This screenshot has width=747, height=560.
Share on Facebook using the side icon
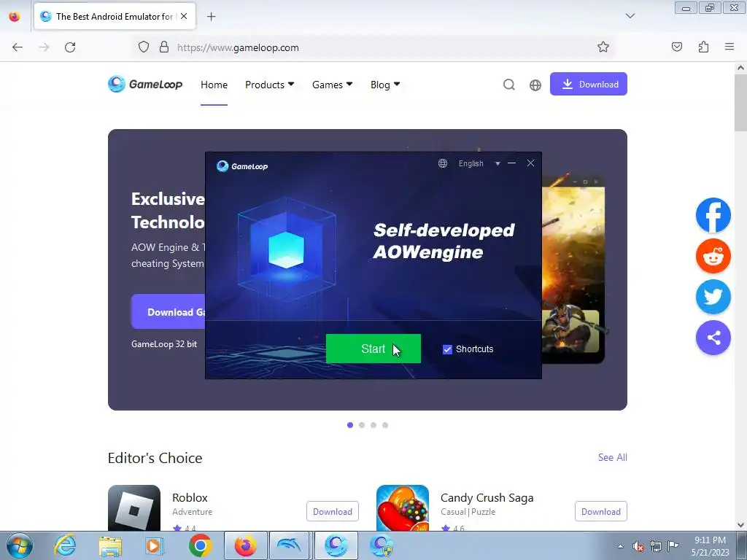713,215
